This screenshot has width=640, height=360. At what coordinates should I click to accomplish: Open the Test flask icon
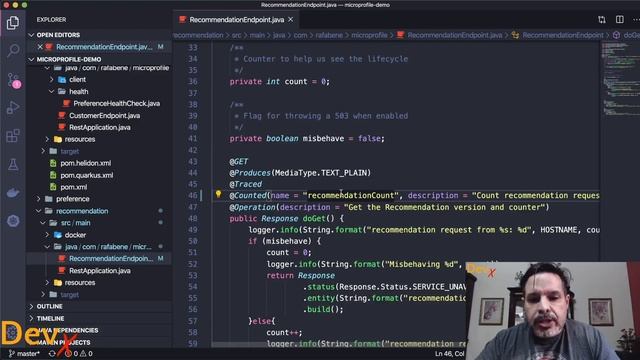point(13,164)
